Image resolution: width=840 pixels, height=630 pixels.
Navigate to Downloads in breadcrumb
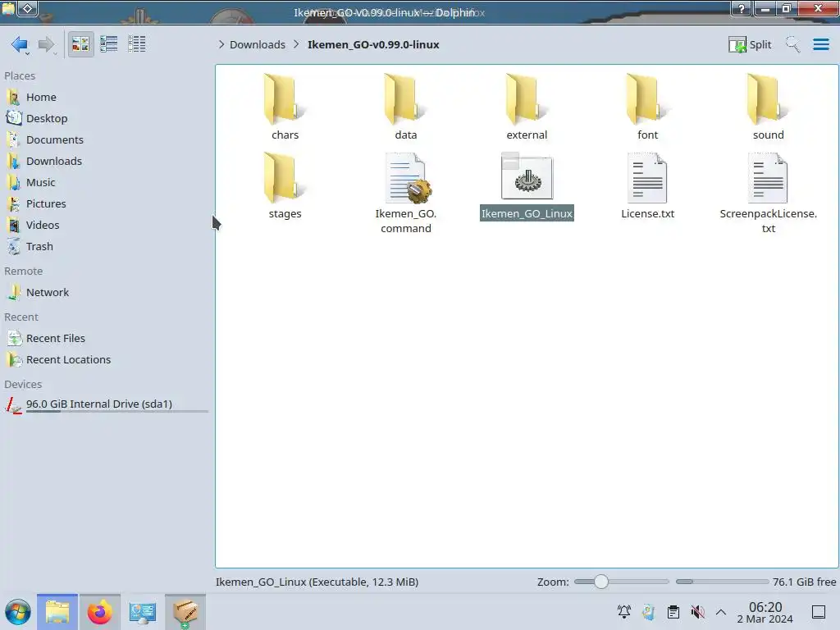[257, 44]
